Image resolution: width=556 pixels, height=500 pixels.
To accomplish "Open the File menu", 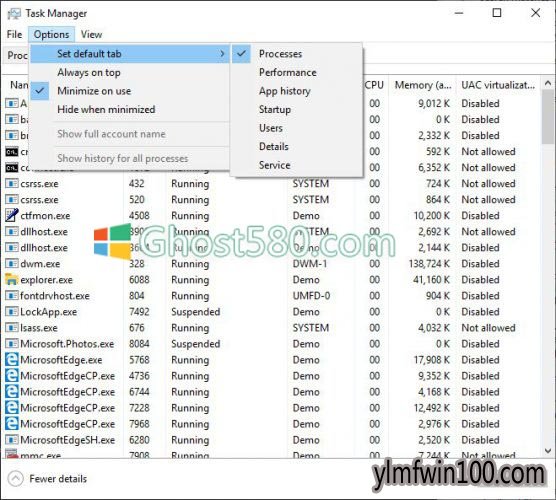I will pyautogui.click(x=14, y=34).
